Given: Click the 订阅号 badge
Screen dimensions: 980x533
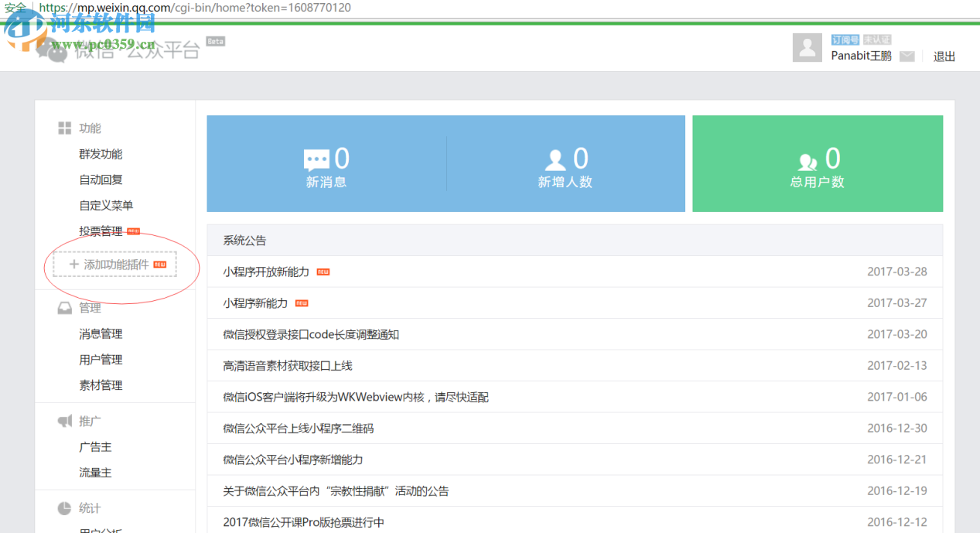Looking at the screenshot, I should click(x=845, y=39).
